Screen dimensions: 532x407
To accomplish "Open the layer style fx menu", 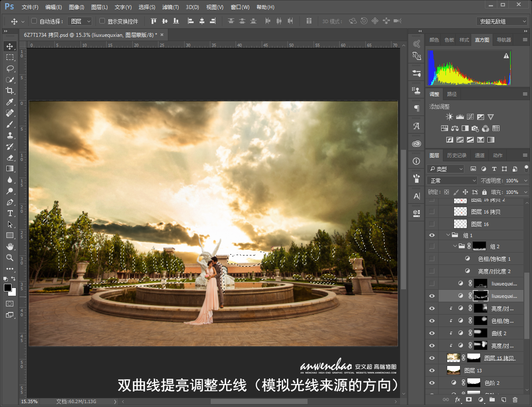I will [x=457, y=400].
